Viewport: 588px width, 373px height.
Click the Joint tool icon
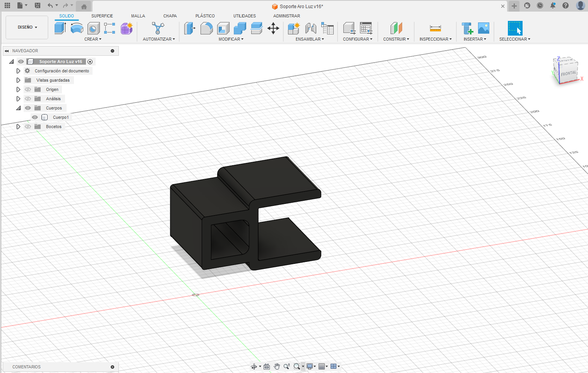click(310, 28)
